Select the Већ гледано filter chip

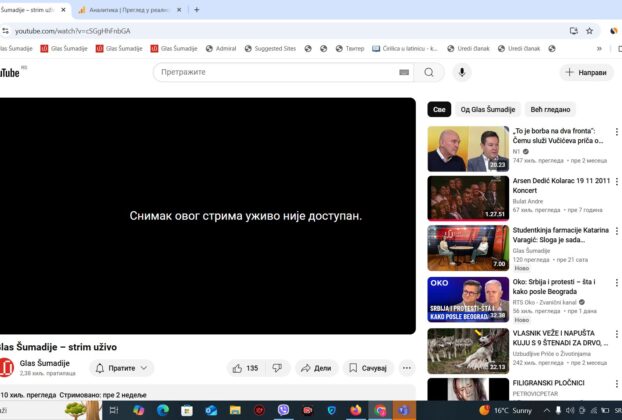click(x=550, y=109)
